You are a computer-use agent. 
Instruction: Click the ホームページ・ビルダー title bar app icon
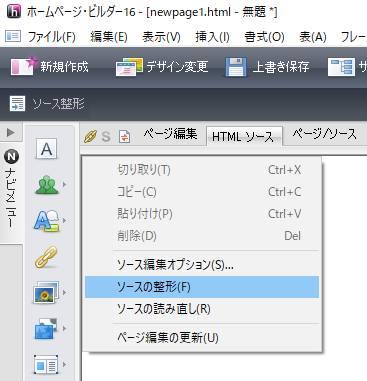coord(14,11)
